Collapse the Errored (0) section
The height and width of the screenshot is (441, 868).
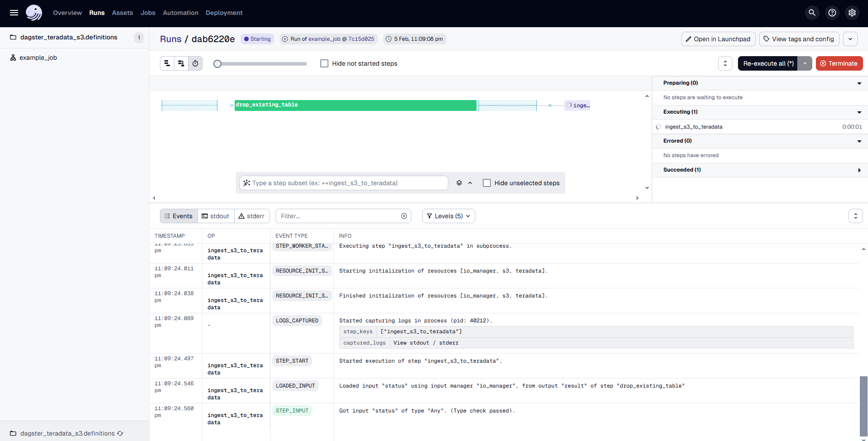(x=859, y=141)
